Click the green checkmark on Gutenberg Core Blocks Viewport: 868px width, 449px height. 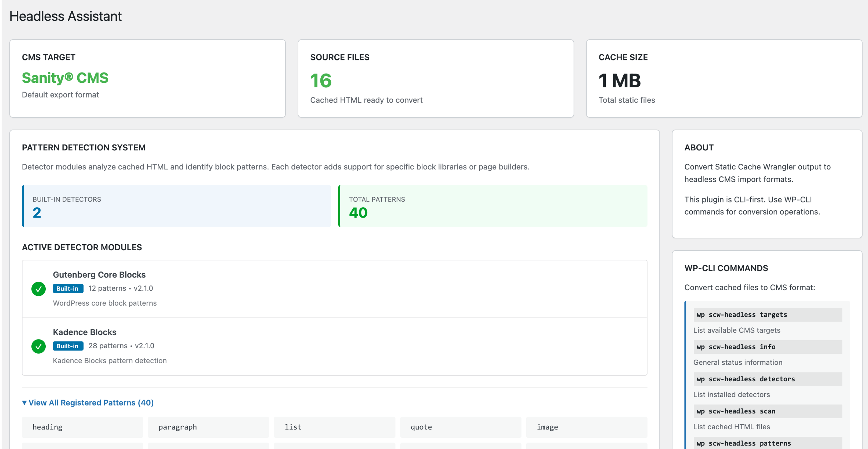[x=38, y=289]
